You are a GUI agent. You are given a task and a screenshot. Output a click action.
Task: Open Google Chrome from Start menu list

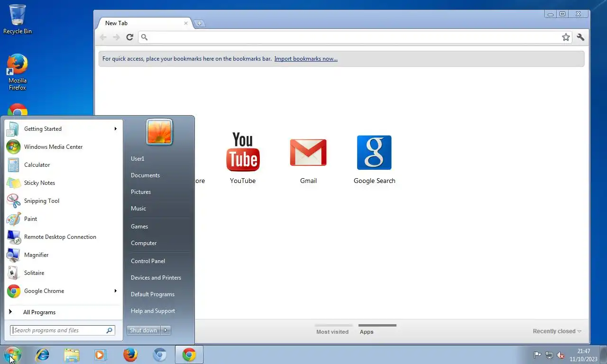tap(63, 291)
